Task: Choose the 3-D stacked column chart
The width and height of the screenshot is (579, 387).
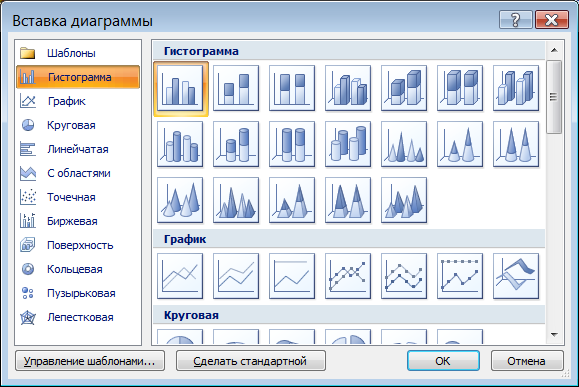Action: 404,88
